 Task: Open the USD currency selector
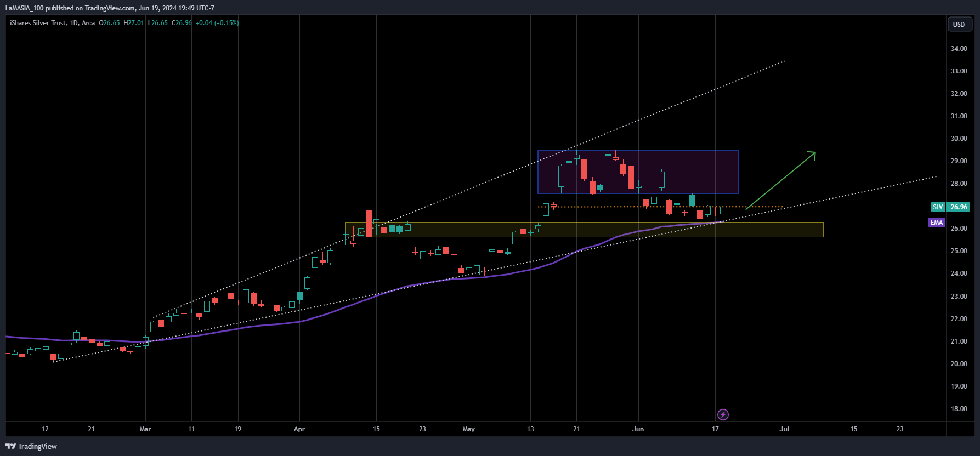click(x=959, y=24)
